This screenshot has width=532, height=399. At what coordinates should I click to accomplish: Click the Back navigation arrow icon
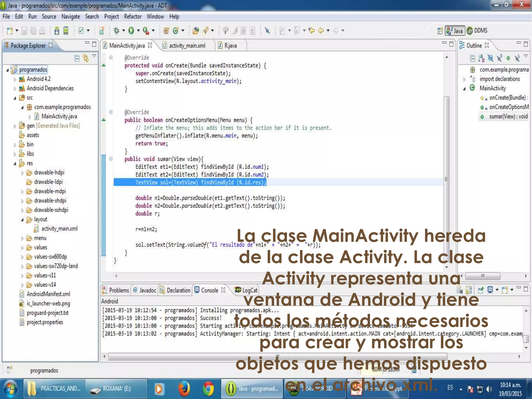(321, 31)
